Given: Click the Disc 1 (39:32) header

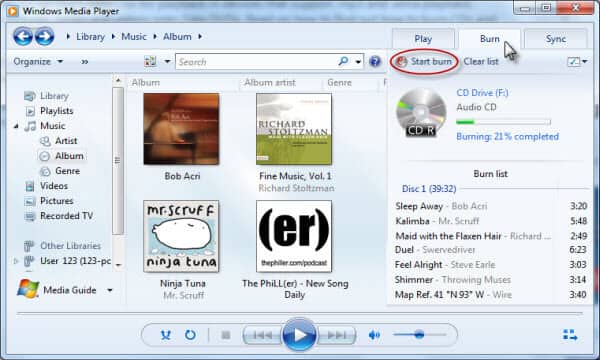Looking at the screenshot, I should click(429, 189).
